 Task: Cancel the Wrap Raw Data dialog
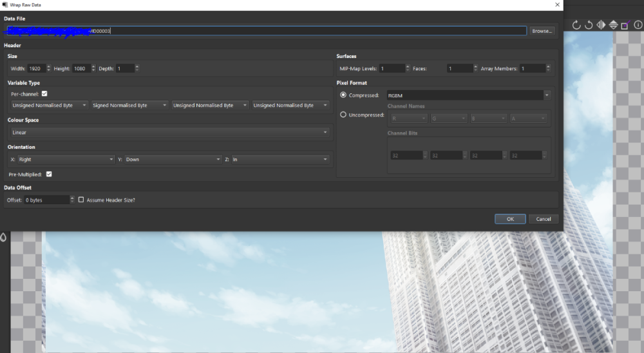(544, 219)
